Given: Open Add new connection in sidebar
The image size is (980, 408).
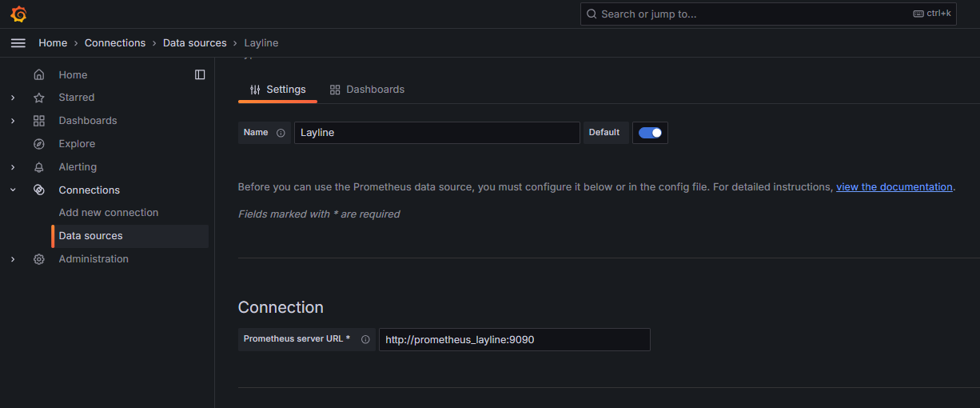Looking at the screenshot, I should tap(109, 213).
